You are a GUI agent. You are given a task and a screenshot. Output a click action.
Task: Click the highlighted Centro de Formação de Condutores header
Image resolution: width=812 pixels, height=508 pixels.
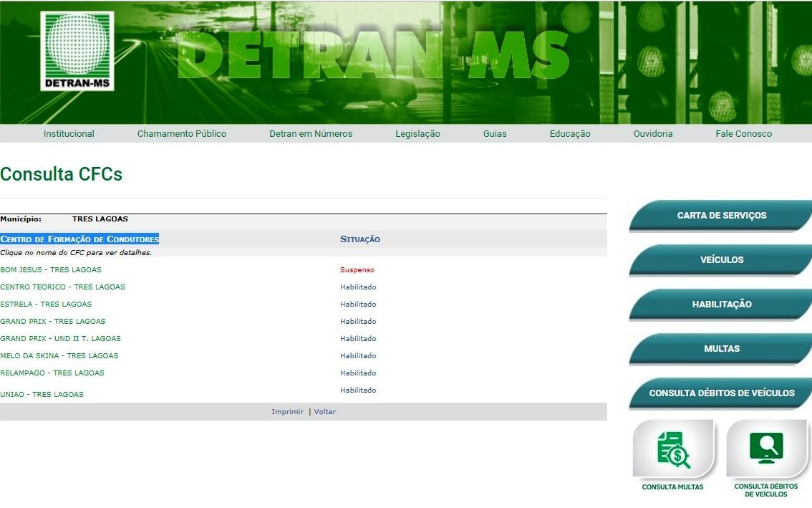click(x=79, y=239)
